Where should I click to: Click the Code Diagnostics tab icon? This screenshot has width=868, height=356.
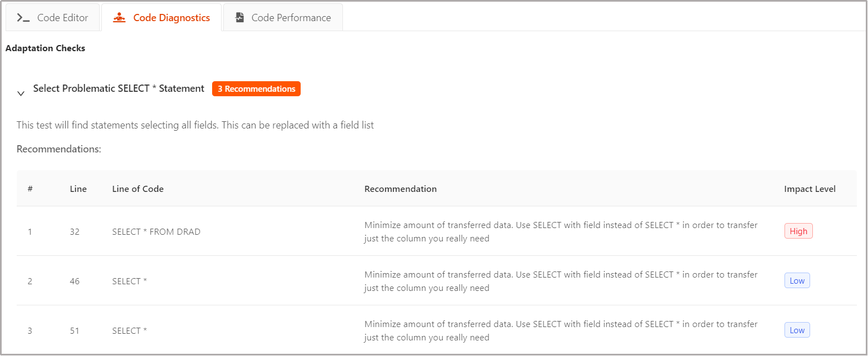point(119,18)
